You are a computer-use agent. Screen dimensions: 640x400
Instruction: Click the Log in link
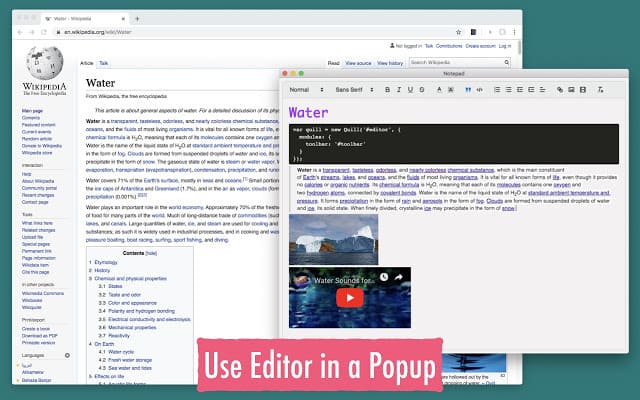(x=504, y=46)
